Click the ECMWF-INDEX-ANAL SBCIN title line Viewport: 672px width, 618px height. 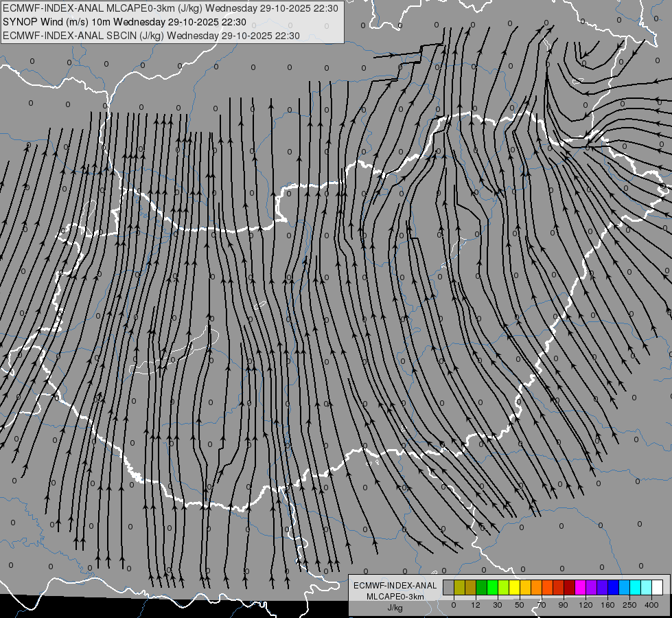pyautogui.click(x=151, y=36)
